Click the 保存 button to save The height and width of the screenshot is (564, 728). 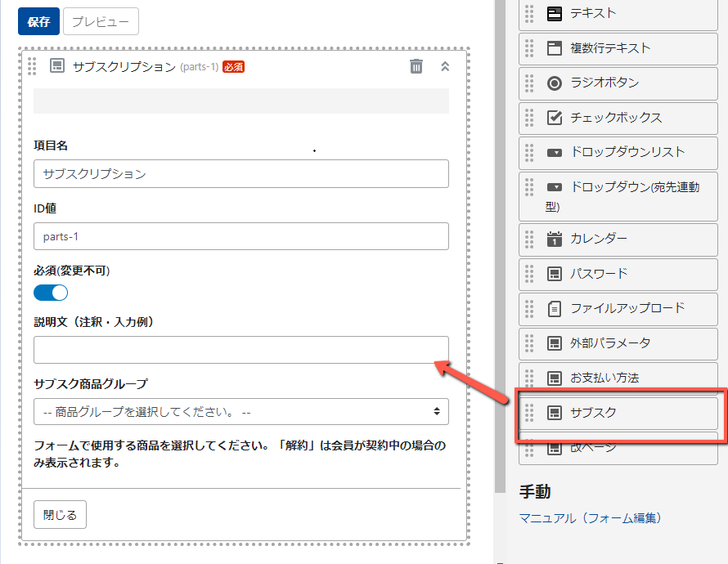[x=38, y=20]
